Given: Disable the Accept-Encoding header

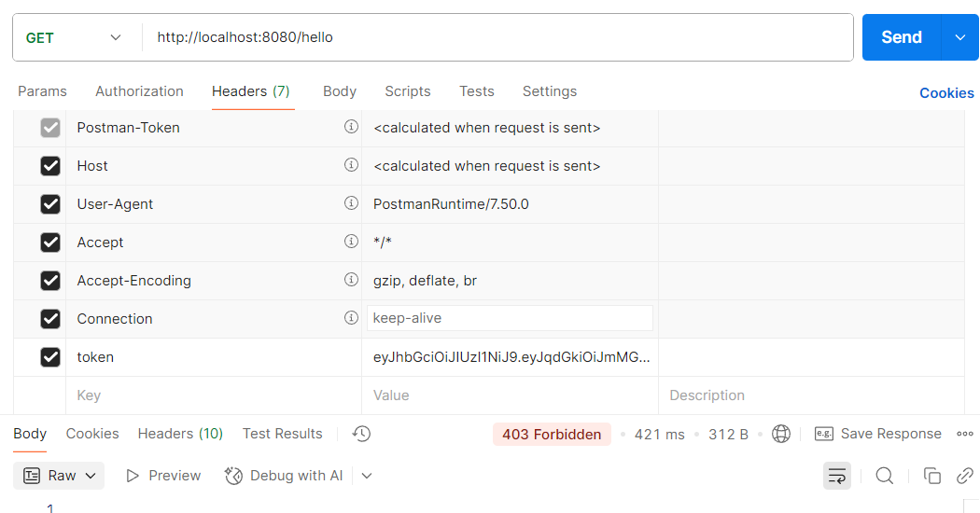Looking at the screenshot, I should point(50,281).
